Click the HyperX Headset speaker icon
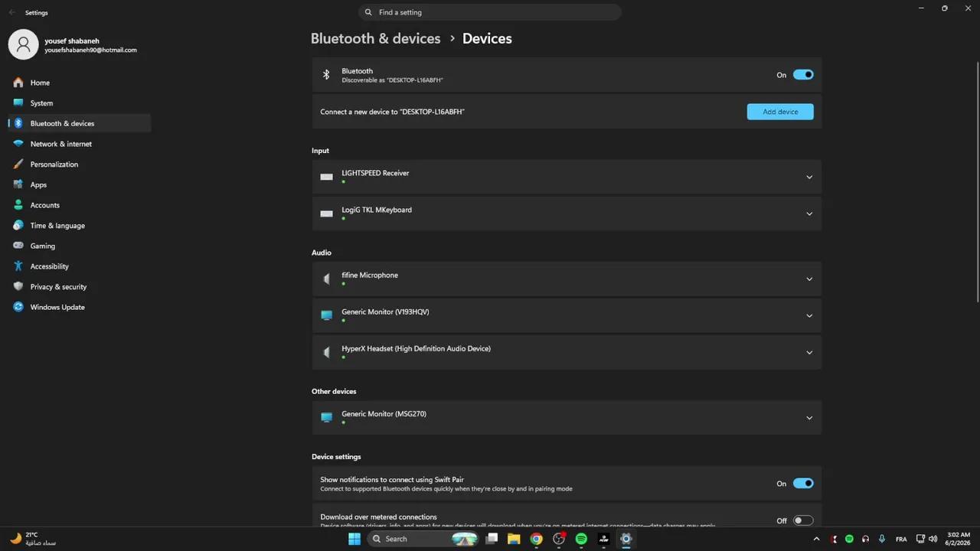Image resolution: width=980 pixels, height=551 pixels. pos(327,352)
